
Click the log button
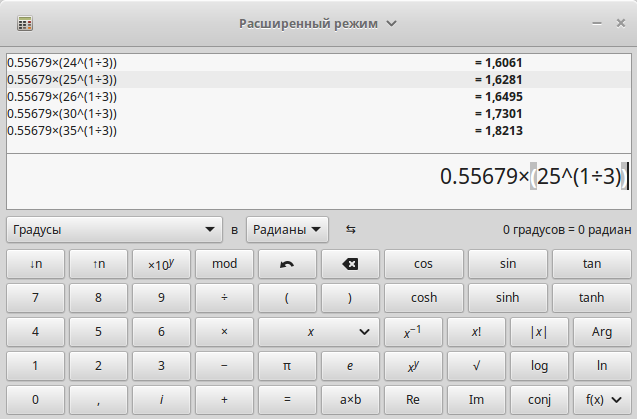click(x=539, y=366)
